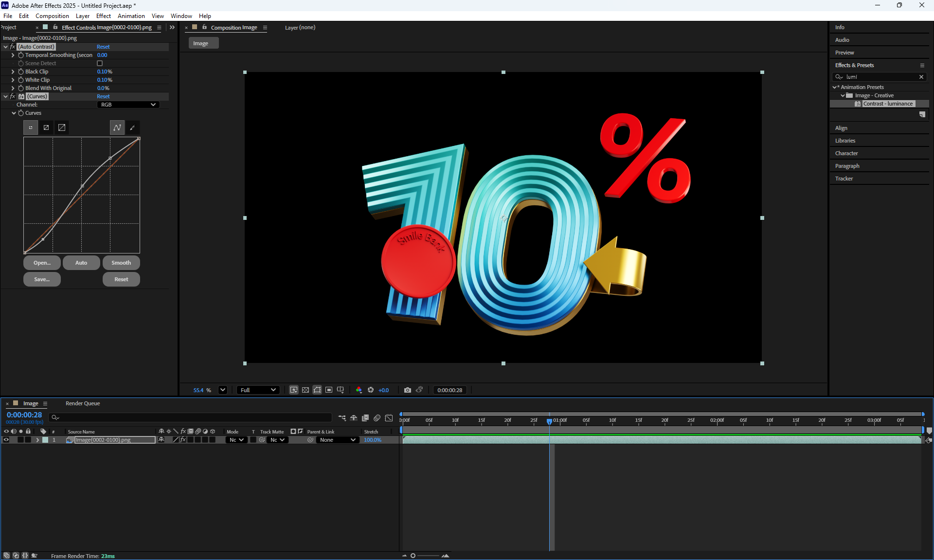Viewport: 934px width, 560px height.
Task: Toggle the Auto Contrast effect fx switch
Action: point(13,47)
